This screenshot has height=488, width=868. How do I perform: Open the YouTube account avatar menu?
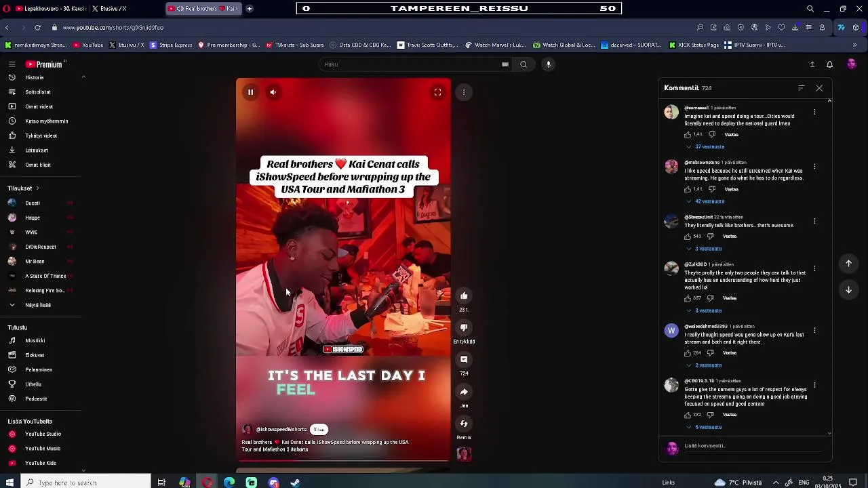point(852,64)
